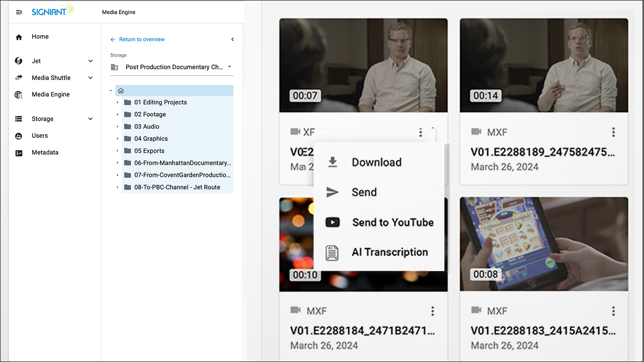Image resolution: width=644 pixels, height=362 pixels.
Task: Click the hamburger menu collapse icon
Action: coord(19,12)
